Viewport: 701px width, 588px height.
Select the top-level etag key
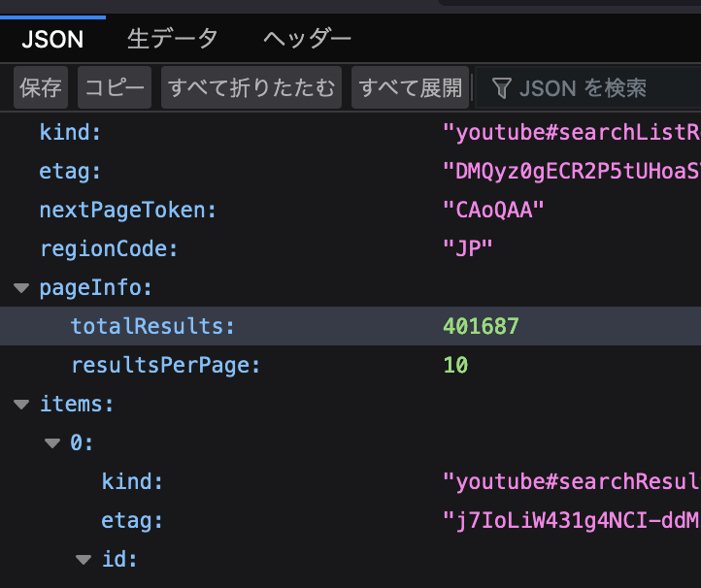(x=70, y=172)
